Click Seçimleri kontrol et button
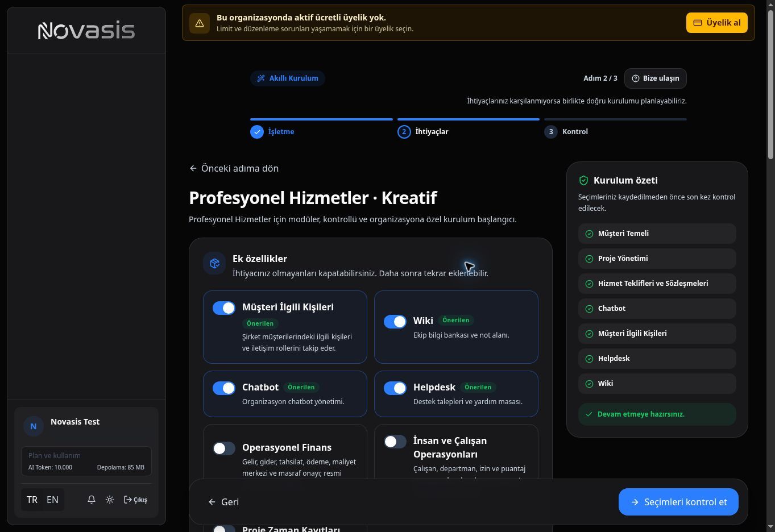The image size is (775, 532). click(x=678, y=502)
